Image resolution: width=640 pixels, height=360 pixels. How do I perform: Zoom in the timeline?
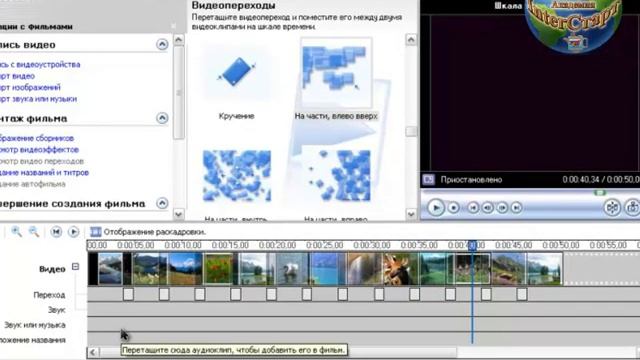[x=16, y=231]
